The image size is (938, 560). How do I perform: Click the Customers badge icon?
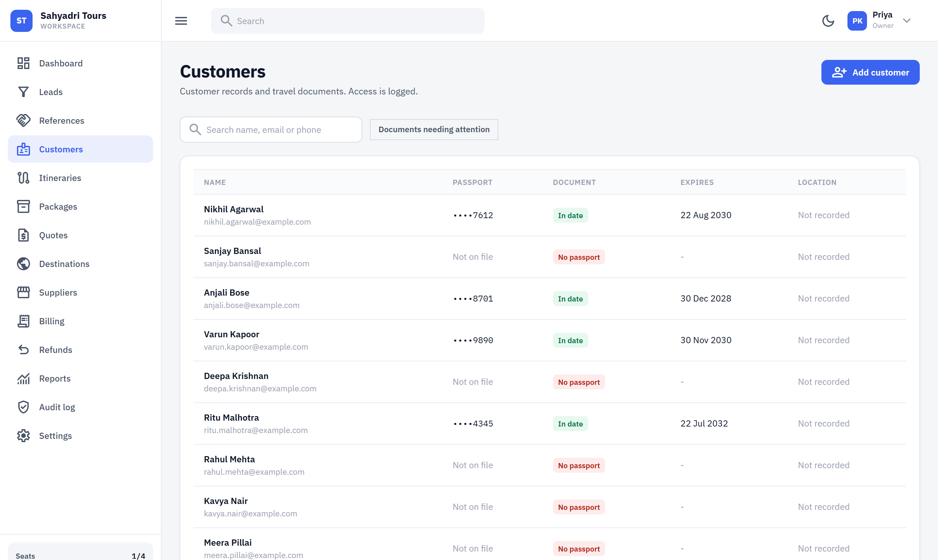(23, 149)
